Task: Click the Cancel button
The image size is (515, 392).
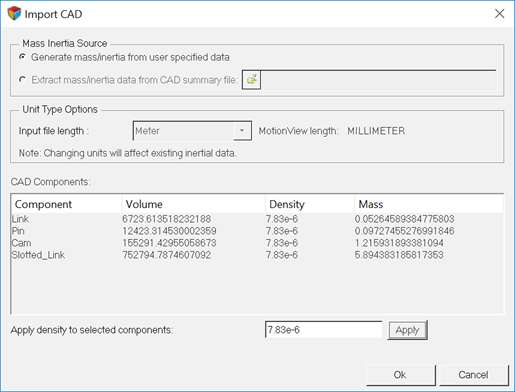Action: coord(473,375)
